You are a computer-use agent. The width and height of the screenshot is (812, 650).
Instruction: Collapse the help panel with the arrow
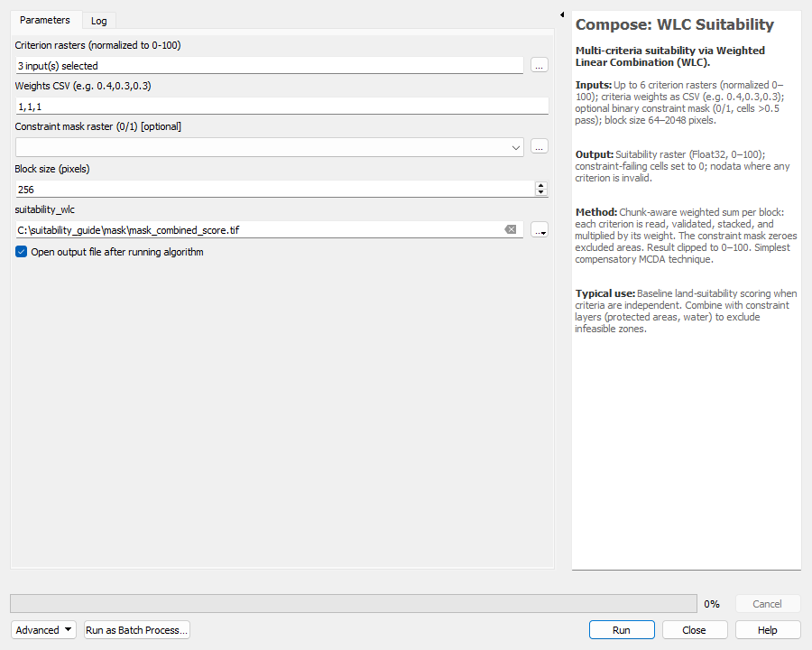click(562, 14)
